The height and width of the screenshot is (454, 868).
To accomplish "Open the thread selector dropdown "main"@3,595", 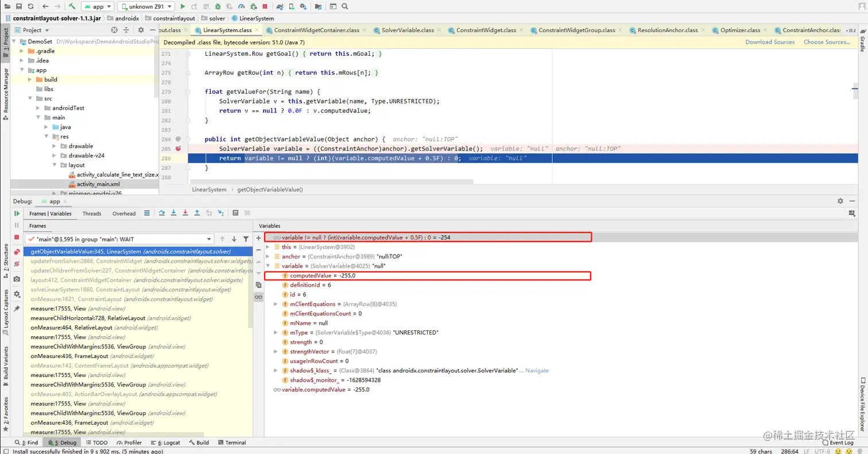I will pyautogui.click(x=121, y=239).
